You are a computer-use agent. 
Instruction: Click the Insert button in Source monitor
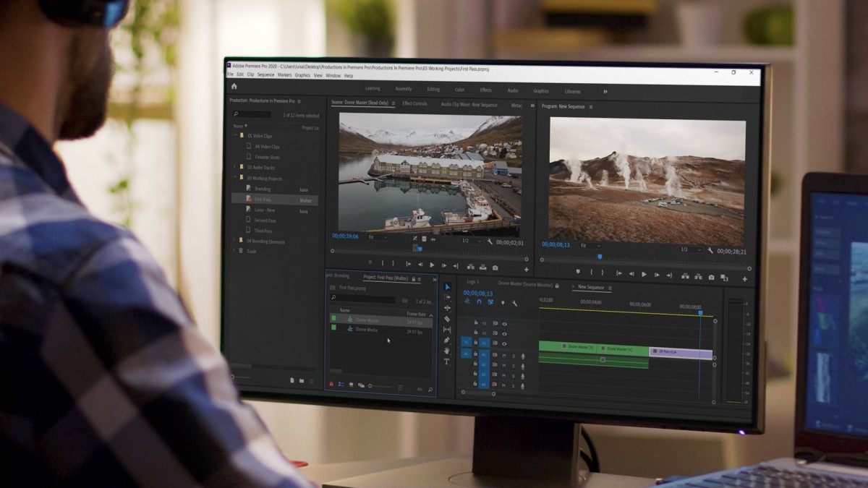[471, 267]
